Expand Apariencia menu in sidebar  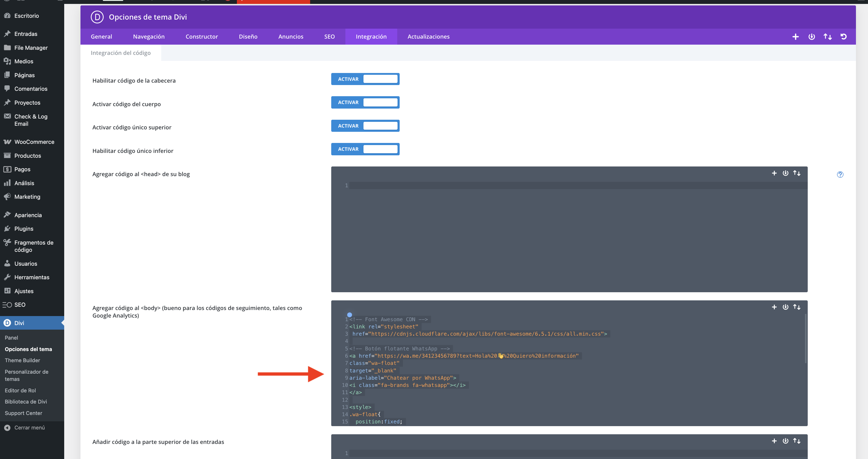[x=28, y=215]
